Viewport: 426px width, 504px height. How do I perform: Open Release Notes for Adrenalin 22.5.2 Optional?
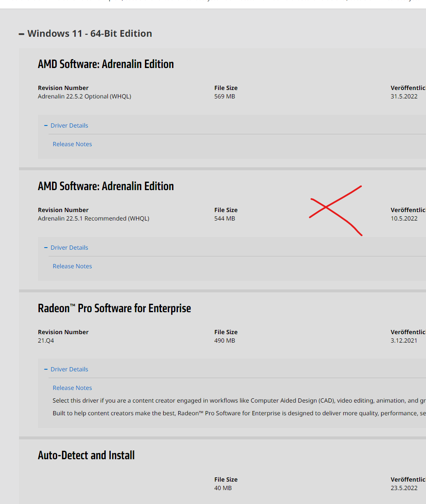pyautogui.click(x=72, y=144)
